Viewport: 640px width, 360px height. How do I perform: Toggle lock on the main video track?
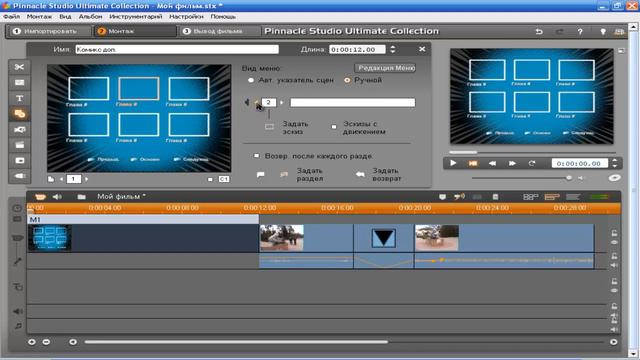coord(614,233)
